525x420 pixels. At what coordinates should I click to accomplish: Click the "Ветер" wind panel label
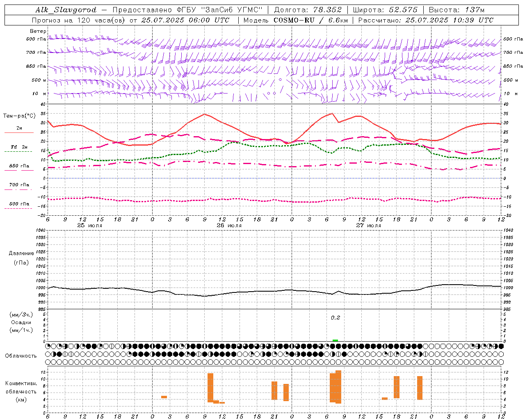[x=38, y=31]
